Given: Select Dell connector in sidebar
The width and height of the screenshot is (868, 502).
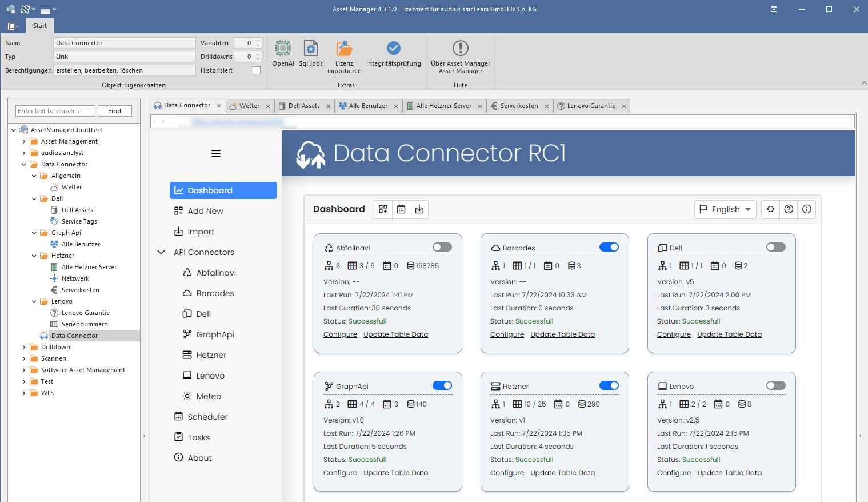Looking at the screenshot, I should 203,314.
